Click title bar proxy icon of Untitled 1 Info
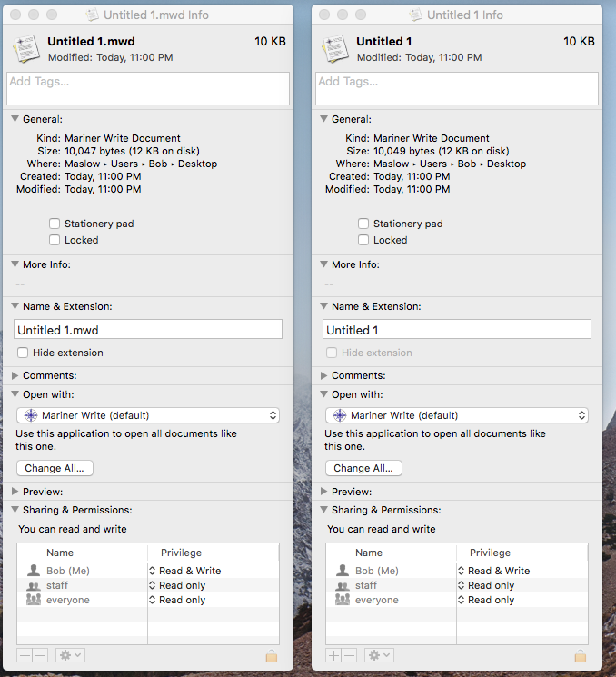The image size is (616, 677). click(x=415, y=15)
